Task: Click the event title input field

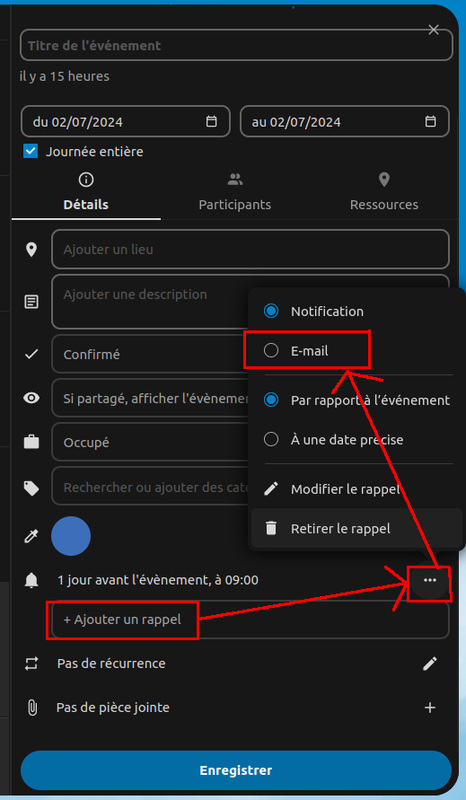Action: pyautogui.click(x=236, y=45)
